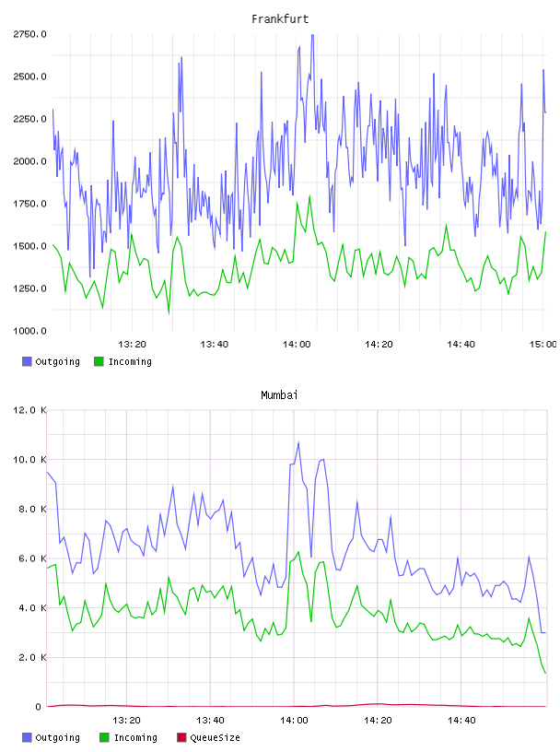Image resolution: width=560 pixels, height=752 pixels.
Task: Click the 14:00 time label on Frankfurt chart
Action: 297,345
